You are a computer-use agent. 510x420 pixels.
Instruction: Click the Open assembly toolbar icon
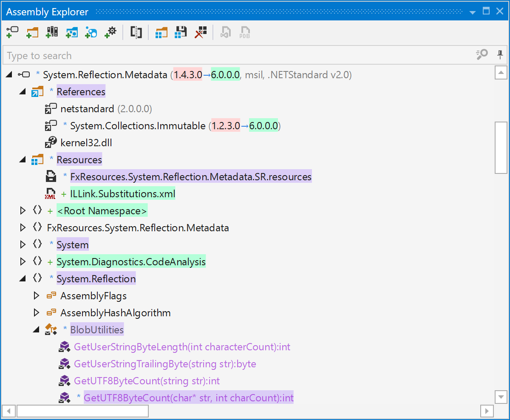(12, 32)
